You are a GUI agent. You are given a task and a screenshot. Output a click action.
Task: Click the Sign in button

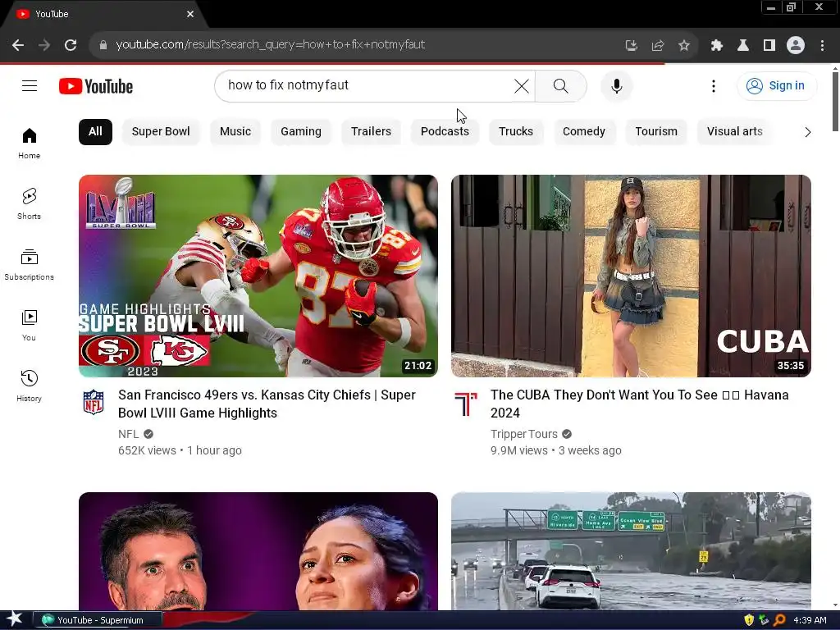(x=776, y=85)
